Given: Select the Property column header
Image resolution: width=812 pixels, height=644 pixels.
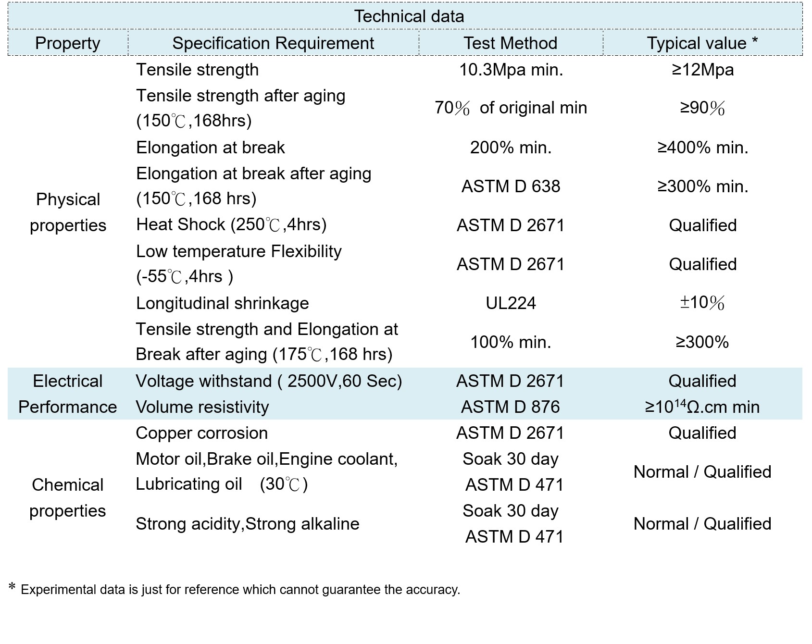Looking at the screenshot, I should (x=68, y=43).
